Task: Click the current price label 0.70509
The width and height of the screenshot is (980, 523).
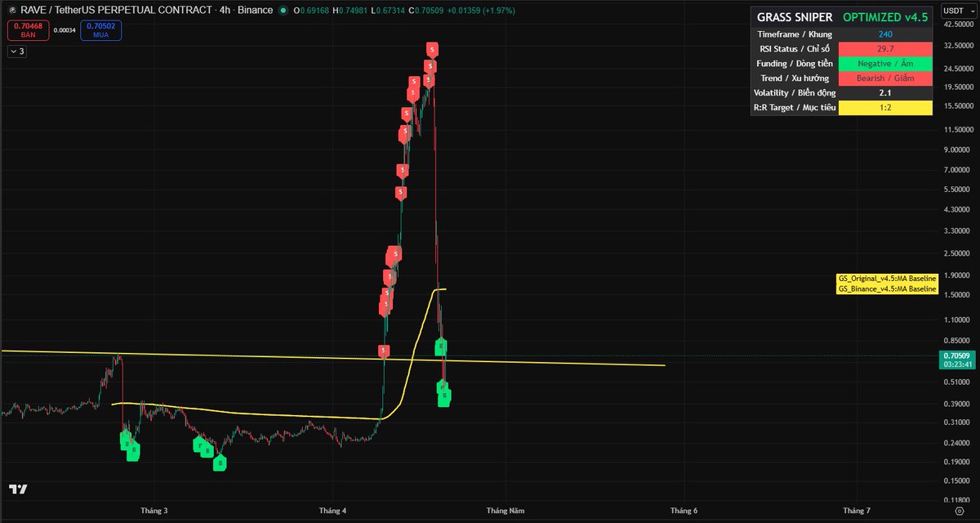Action: 956,356
